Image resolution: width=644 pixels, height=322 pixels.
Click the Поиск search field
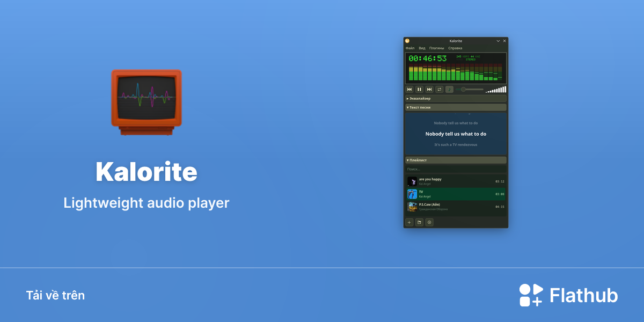point(456,169)
